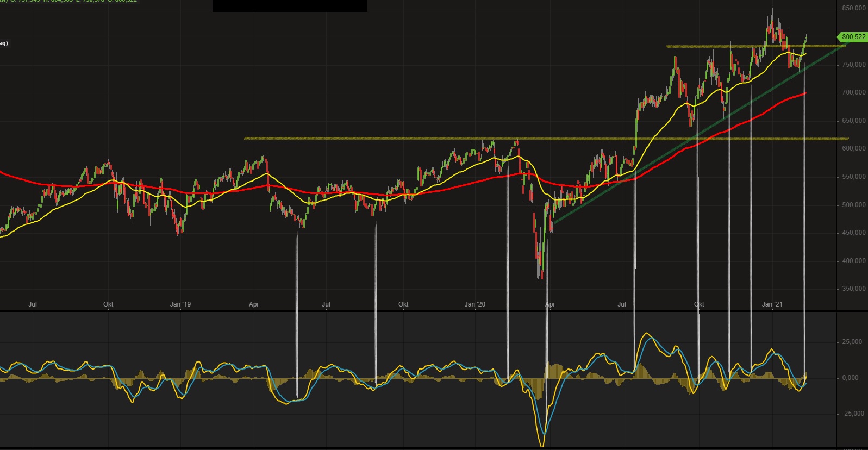Click the 600,000 price axis label

pyautogui.click(x=854, y=148)
